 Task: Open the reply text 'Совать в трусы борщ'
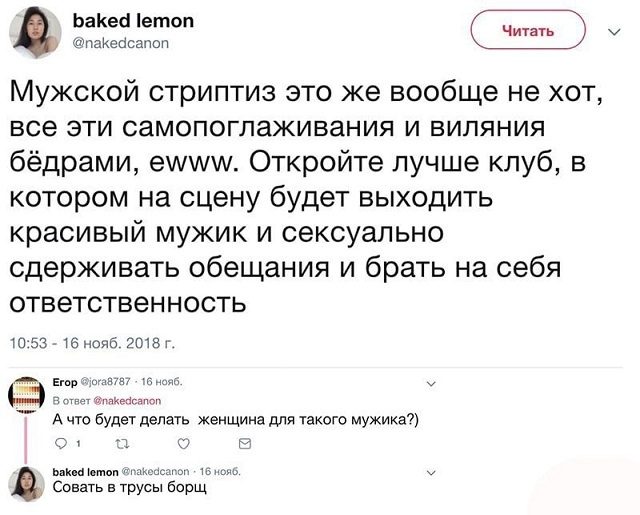point(130,489)
